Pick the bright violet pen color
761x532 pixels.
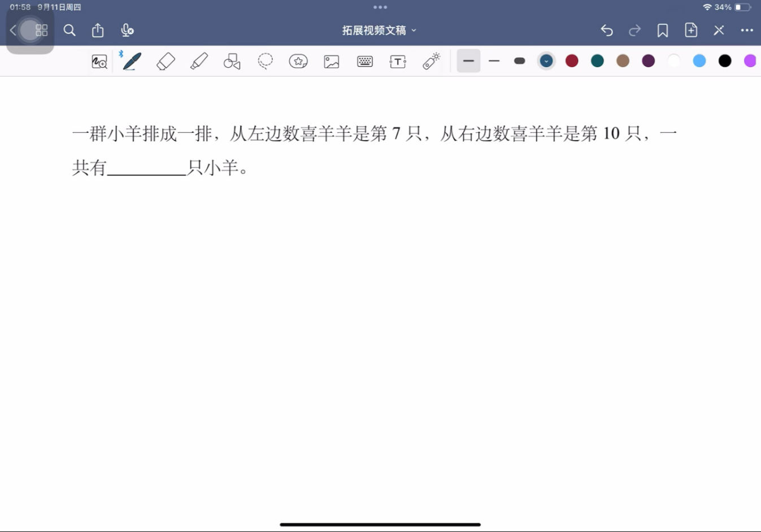coord(750,61)
